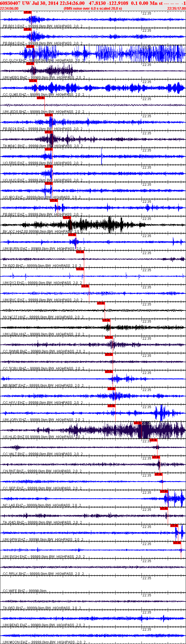The image size is (186, 644).
Task: Click the red pick marker on TA M04C trace
Action: click(x=49, y=132)
